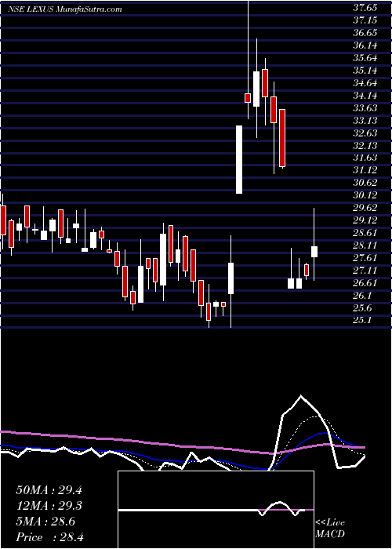Click the tall white gap-up candlestick body
The image size is (392, 549).
239,159
